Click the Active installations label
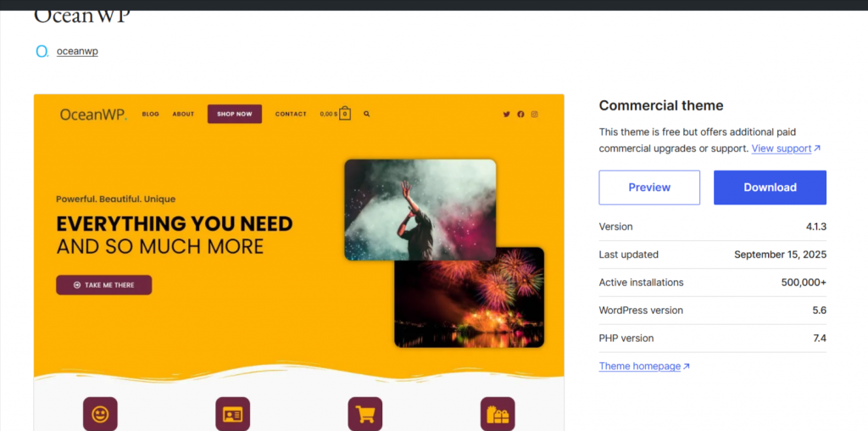868x431 pixels. click(641, 283)
